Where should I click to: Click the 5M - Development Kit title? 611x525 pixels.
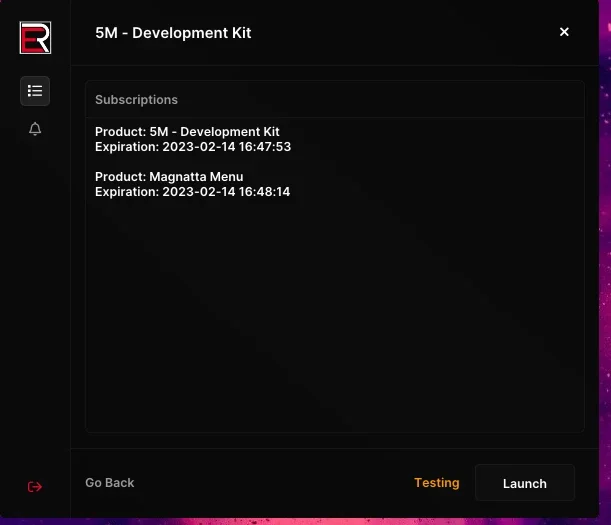(173, 33)
